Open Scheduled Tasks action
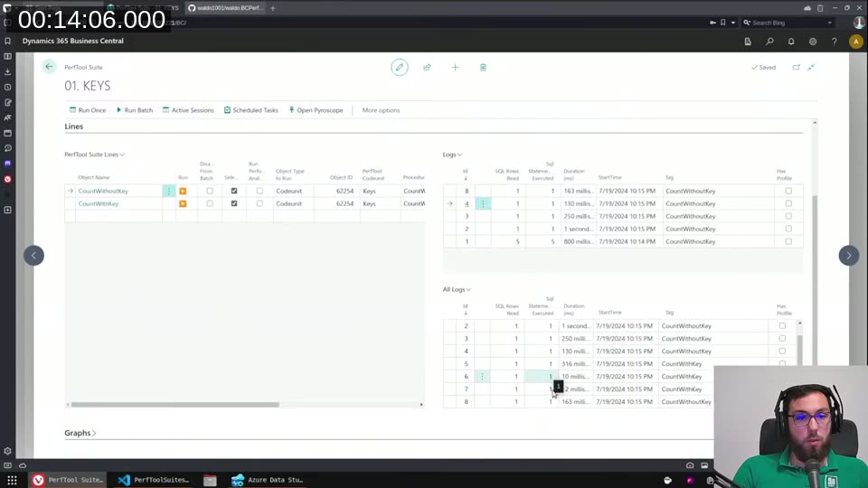Image resolution: width=868 pixels, height=488 pixels. coord(250,110)
